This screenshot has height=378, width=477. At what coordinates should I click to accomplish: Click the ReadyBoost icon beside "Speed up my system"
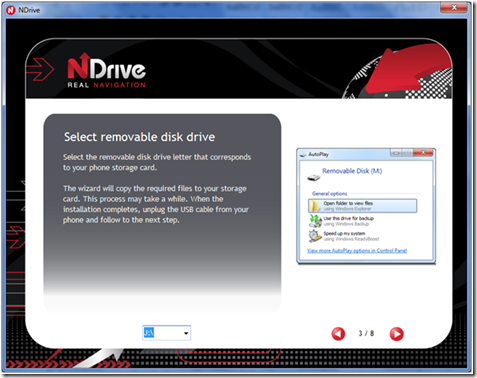tap(315, 236)
